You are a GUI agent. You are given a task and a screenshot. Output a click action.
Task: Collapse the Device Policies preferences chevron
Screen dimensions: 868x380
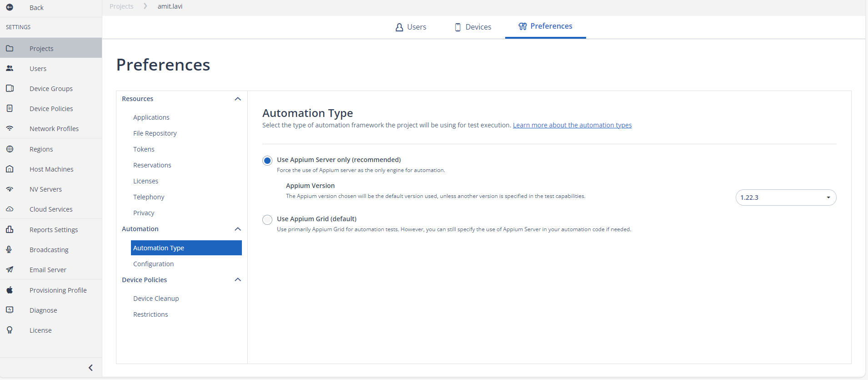[237, 279]
